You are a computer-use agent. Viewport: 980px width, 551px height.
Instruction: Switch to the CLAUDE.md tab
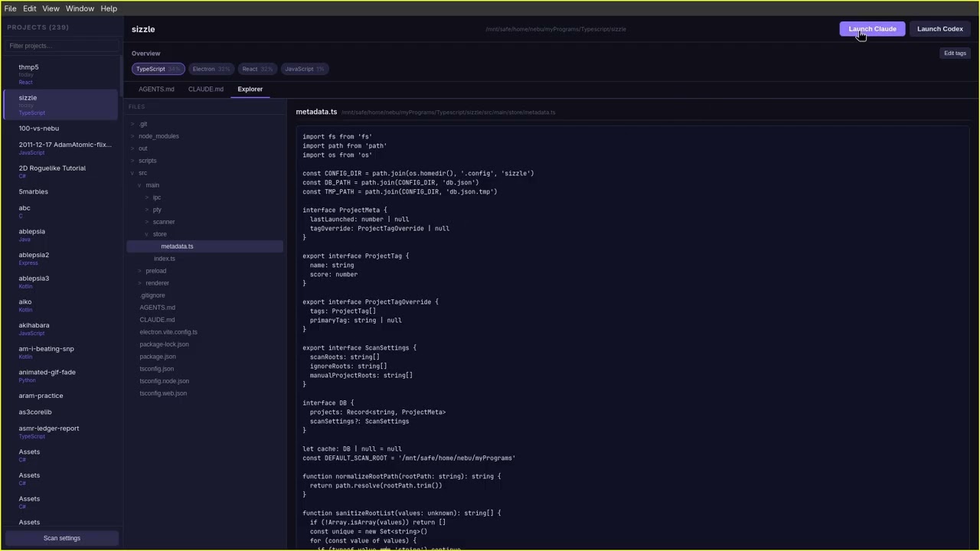point(206,90)
